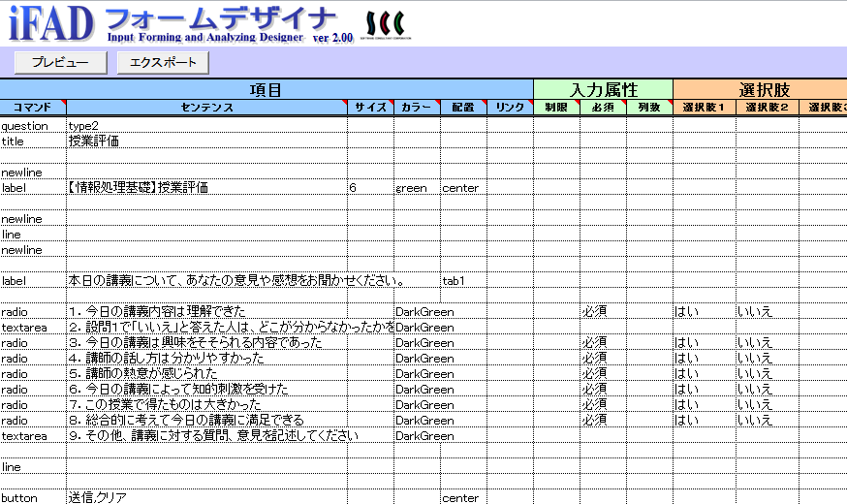
Task: Select the 送信,クリア button sentence cell
Action: 206,497
